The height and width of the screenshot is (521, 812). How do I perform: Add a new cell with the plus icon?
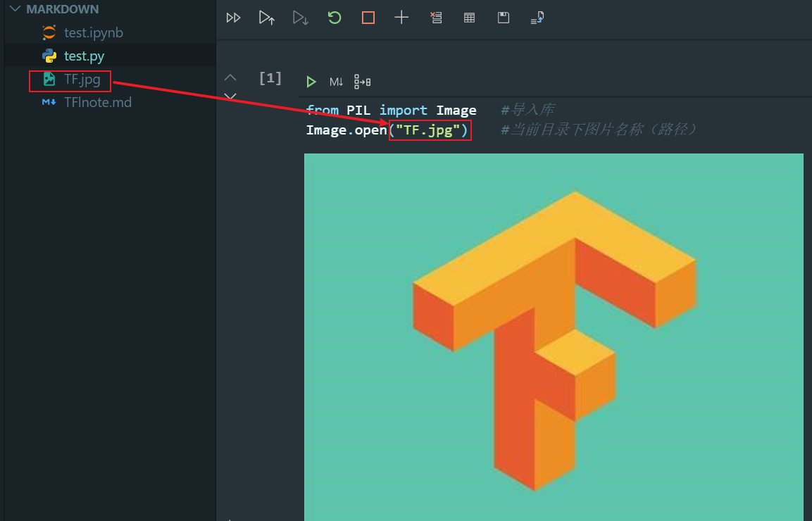(401, 18)
